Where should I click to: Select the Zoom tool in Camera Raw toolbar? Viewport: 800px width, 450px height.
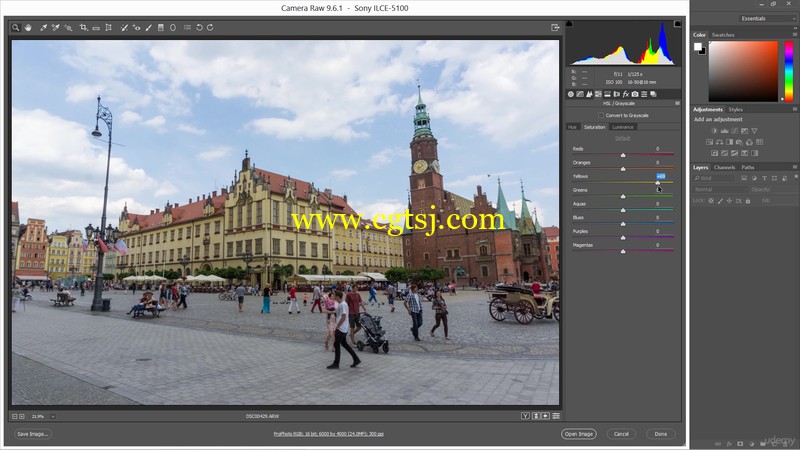coord(16,28)
